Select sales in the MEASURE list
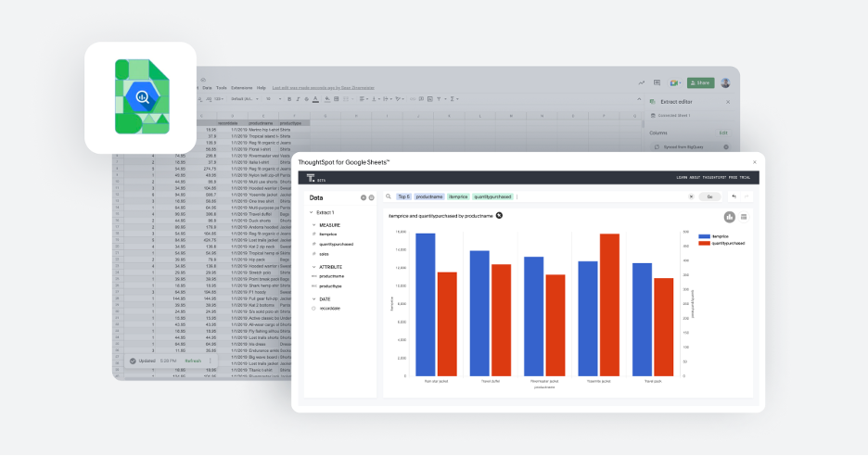The image size is (868, 456). [x=324, y=254]
